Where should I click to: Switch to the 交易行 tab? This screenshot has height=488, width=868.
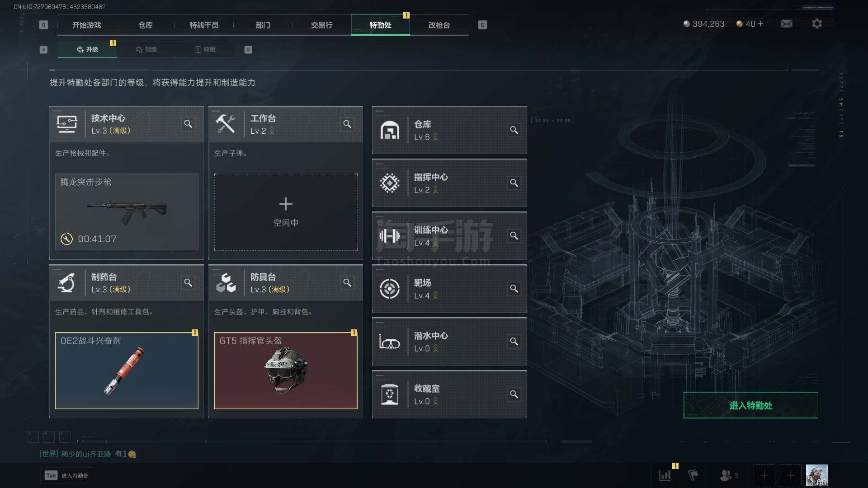321,25
